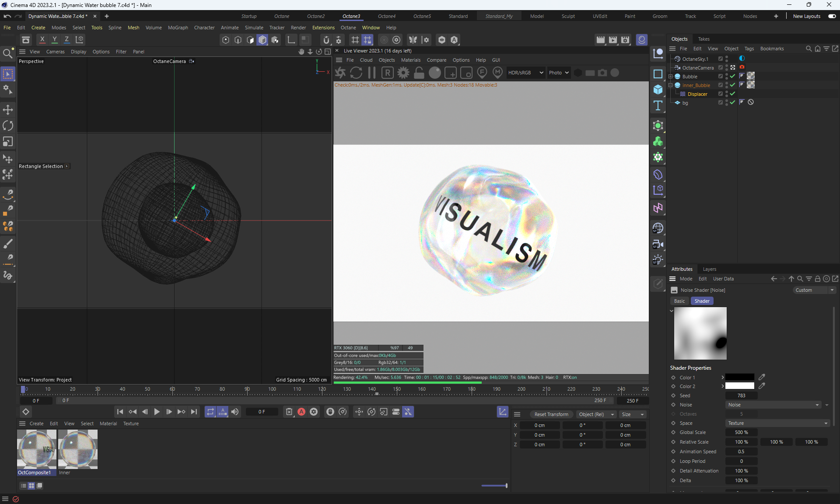Open the HDR/sRGB color space dropdown
The width and height of the screenshot is (840, 504).
pyautogui.click(x=525, y=73)
